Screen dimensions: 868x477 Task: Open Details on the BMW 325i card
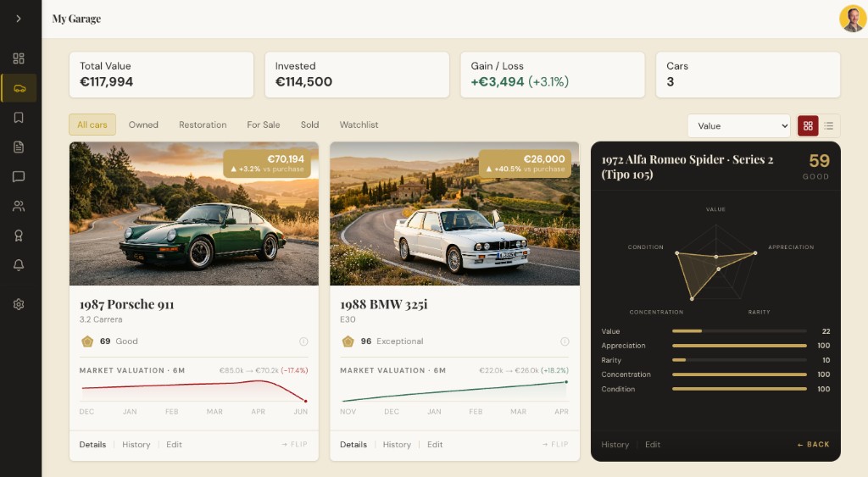click(x=353, y=444)
